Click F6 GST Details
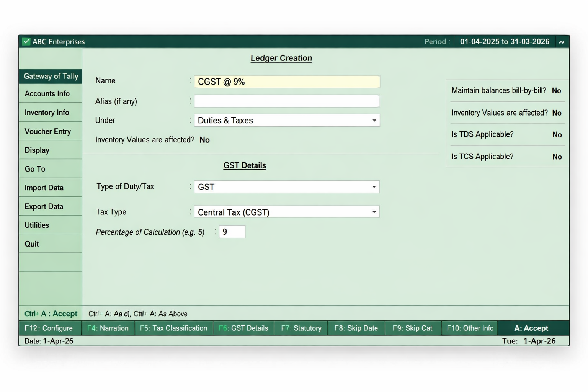Screen dimensions: 588x392 pyautogui.click(x=243, y=328)
